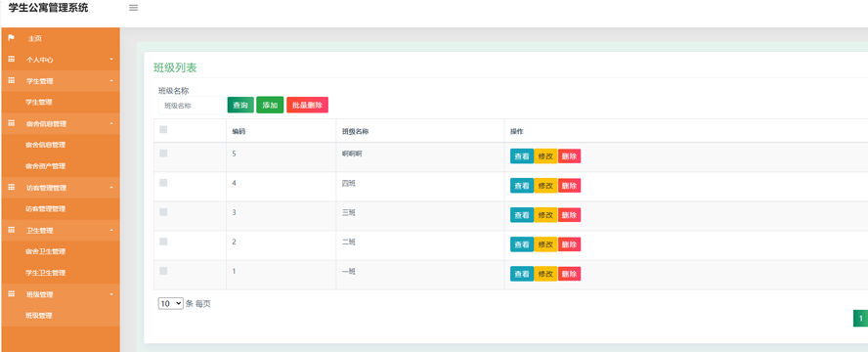
Task: Click 修改 for row 二班
Action: click(x=545, y=244)
